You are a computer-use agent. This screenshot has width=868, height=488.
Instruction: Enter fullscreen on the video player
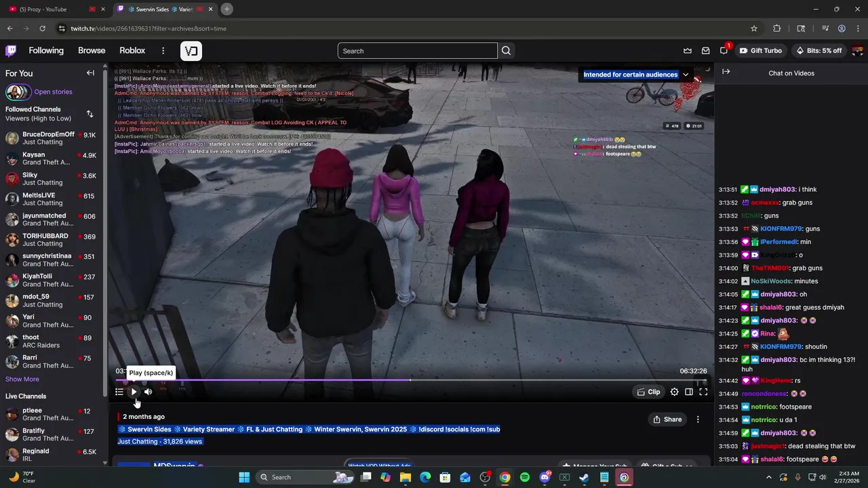[x=703, y=392]
